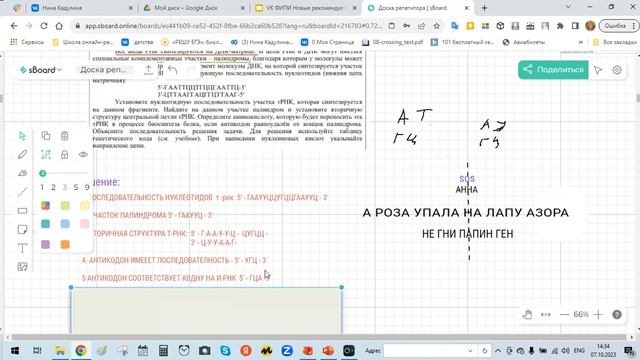Select the rectangle shape tool
This screenshot has height=360, width=640.
pos(22,211)
